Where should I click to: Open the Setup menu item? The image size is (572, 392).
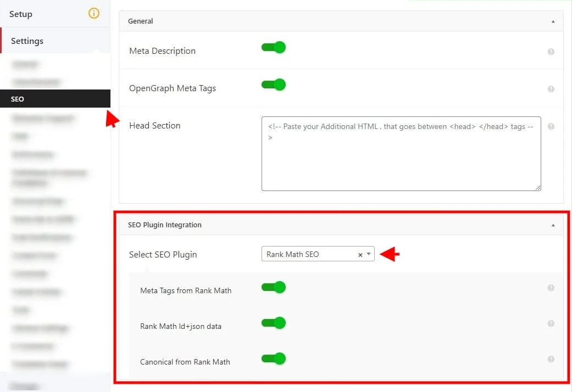click(21, 14)
